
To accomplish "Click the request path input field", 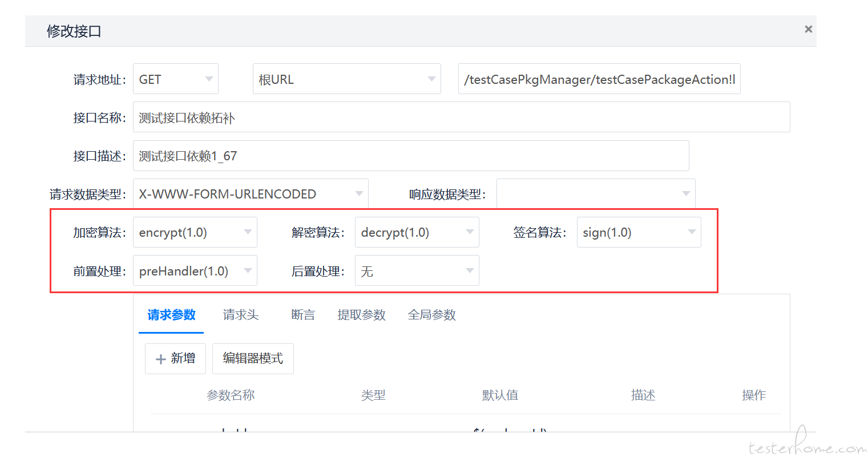I will [x=599, y=79].
